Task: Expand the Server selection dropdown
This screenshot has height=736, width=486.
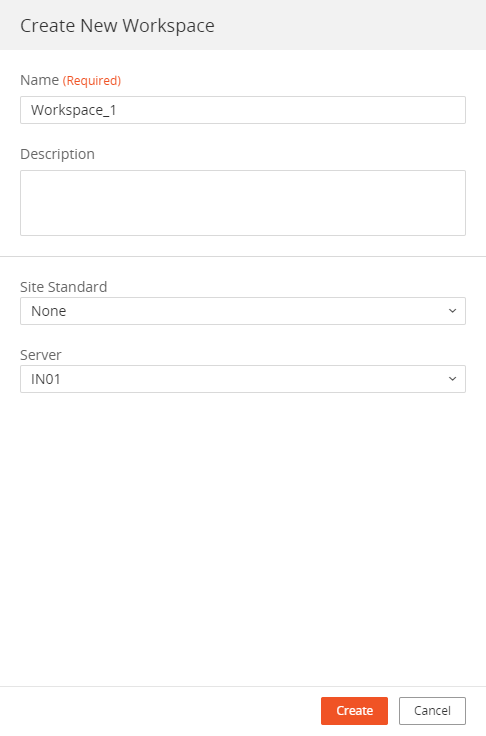Action: click(x=243, y=379)
